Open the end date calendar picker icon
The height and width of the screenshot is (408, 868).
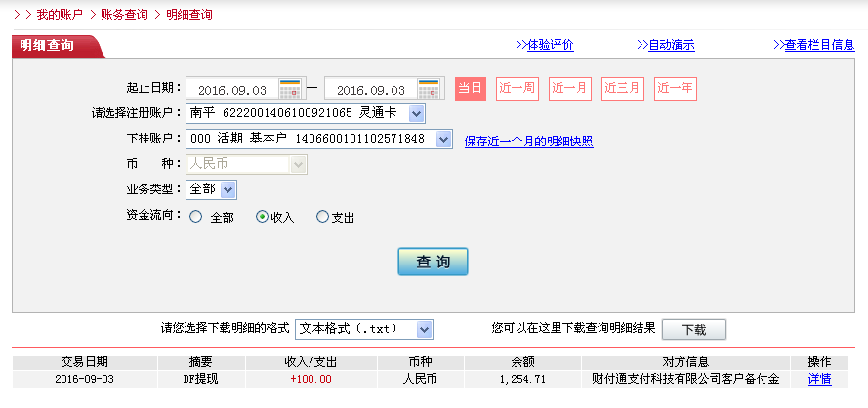429,89
